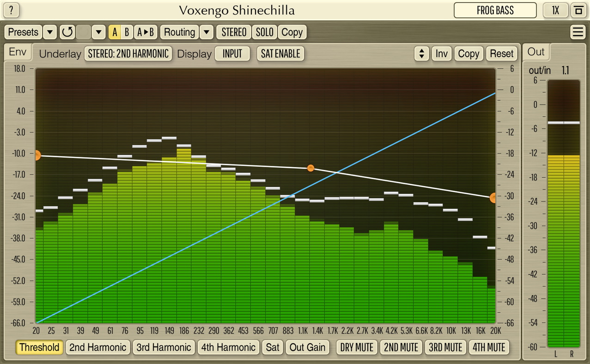Click the Reset button
The image size is (590, 364).
pyautogui.click(x=501, y=54)
